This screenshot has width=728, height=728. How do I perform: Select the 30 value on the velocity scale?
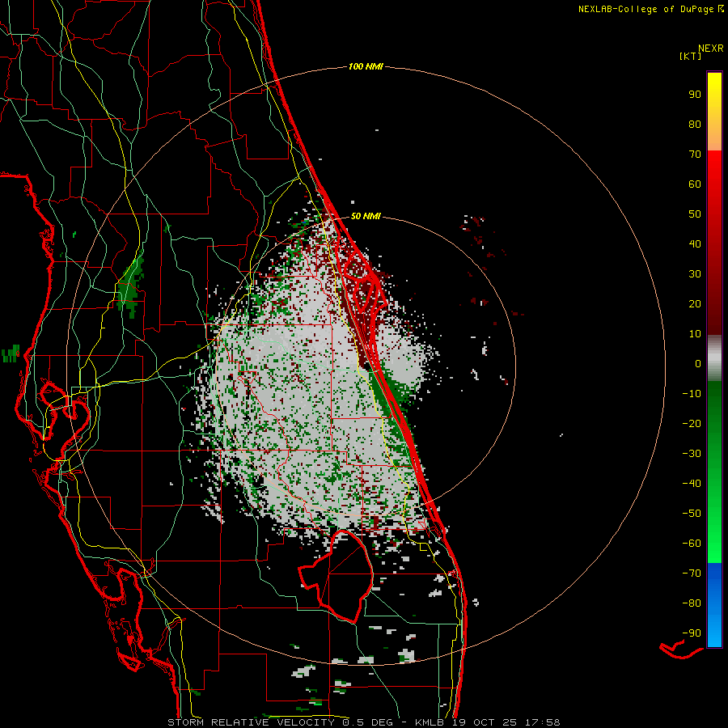pyautogui.click(x=695, y=274)
